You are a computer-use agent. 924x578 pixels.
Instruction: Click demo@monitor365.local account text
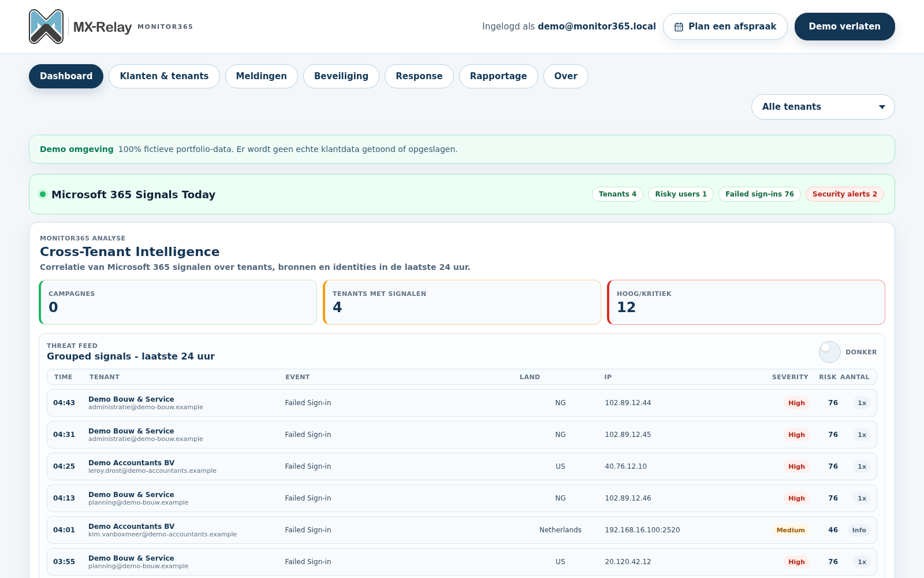[x=597, y=27]
